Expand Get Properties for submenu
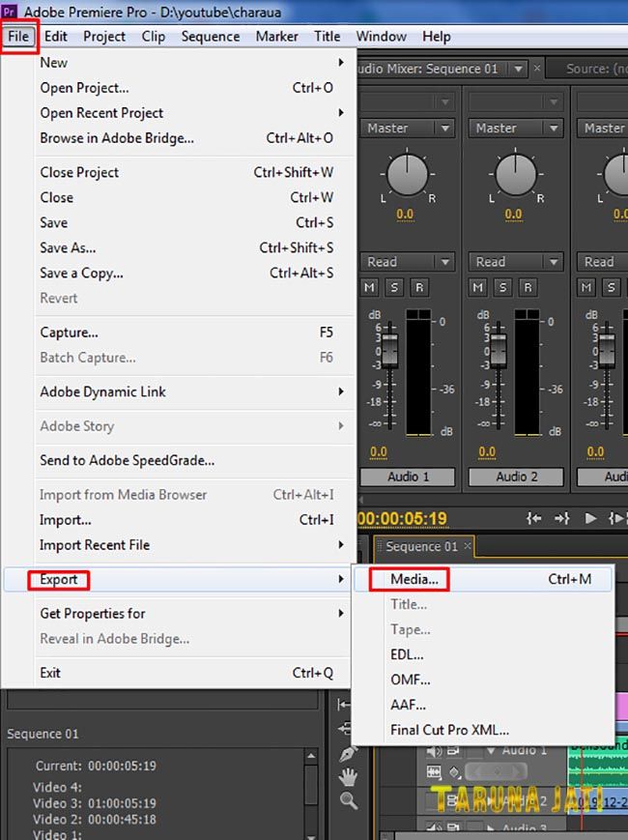This screenshot has height=840, width=628. (x=341, y=614)
